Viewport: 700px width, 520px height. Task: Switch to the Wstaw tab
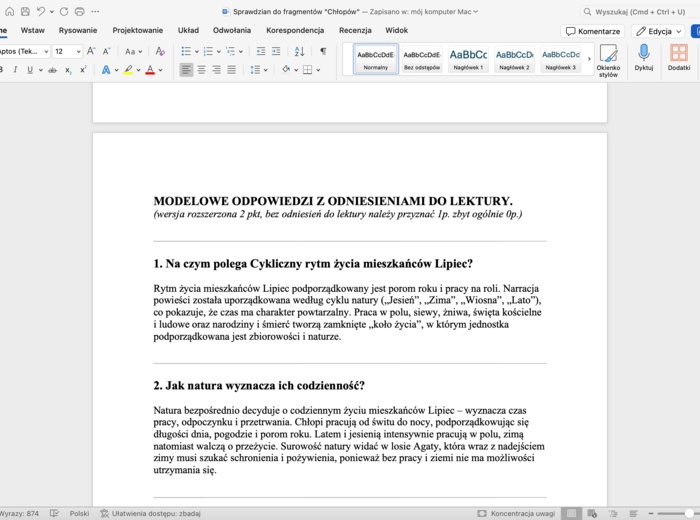tap(33, 31)
